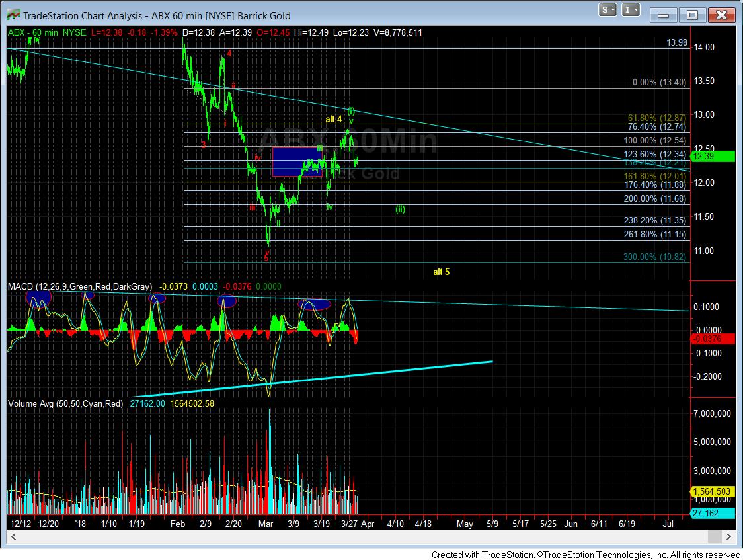Click the yellow '1564502.58' volume average value
The width and height of the screenshot is (743, 560).
pos(192,404)
